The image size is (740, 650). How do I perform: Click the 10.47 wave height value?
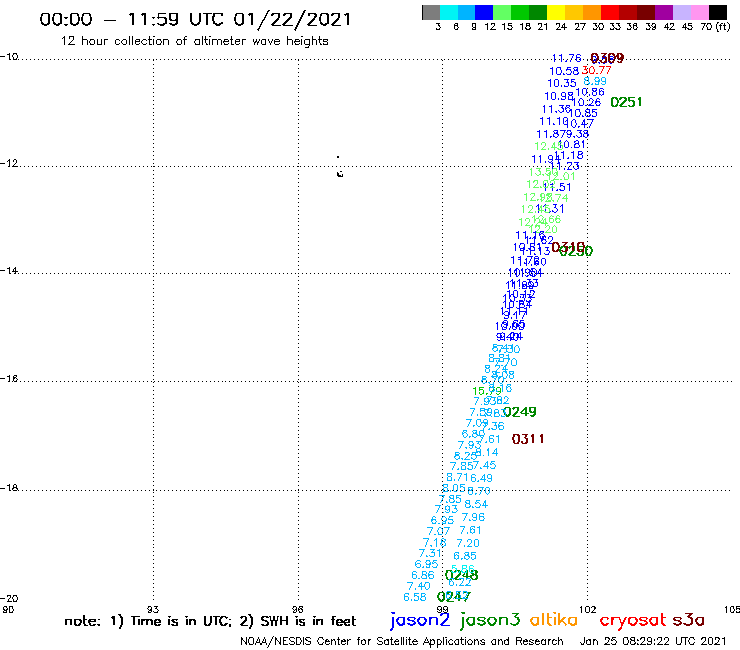click(580, 124)
